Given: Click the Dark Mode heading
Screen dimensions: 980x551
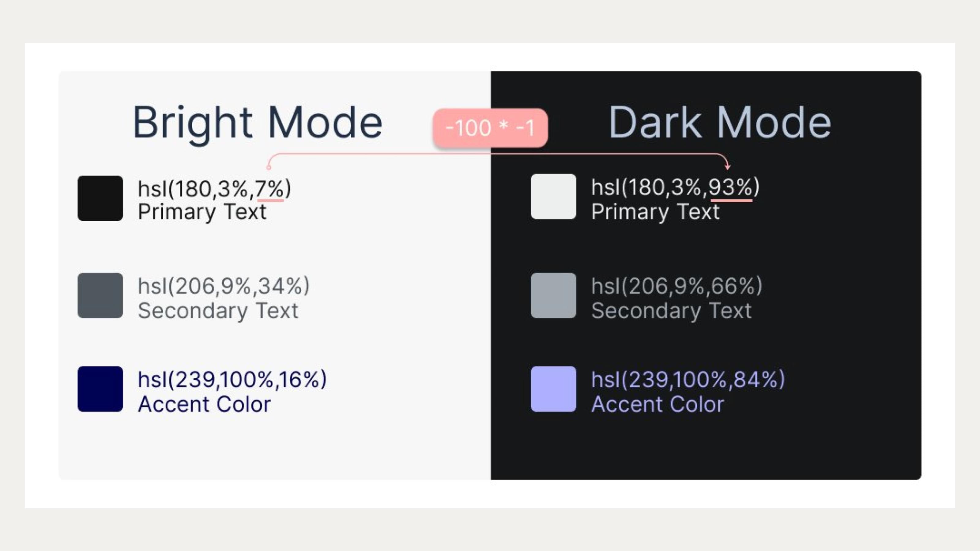Looking at the screenshot, I should coord(719,122).
